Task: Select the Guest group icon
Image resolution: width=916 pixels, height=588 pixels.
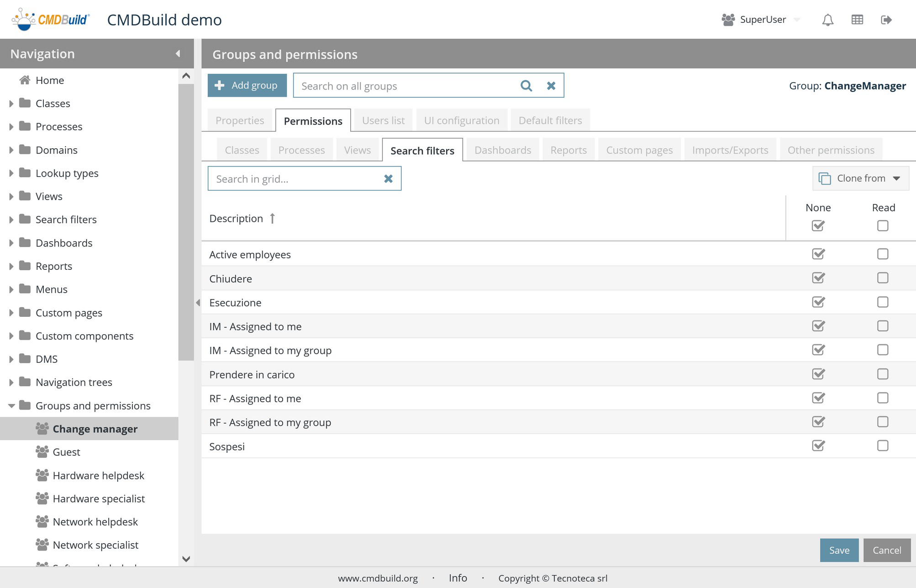Action: pos(42,452)
